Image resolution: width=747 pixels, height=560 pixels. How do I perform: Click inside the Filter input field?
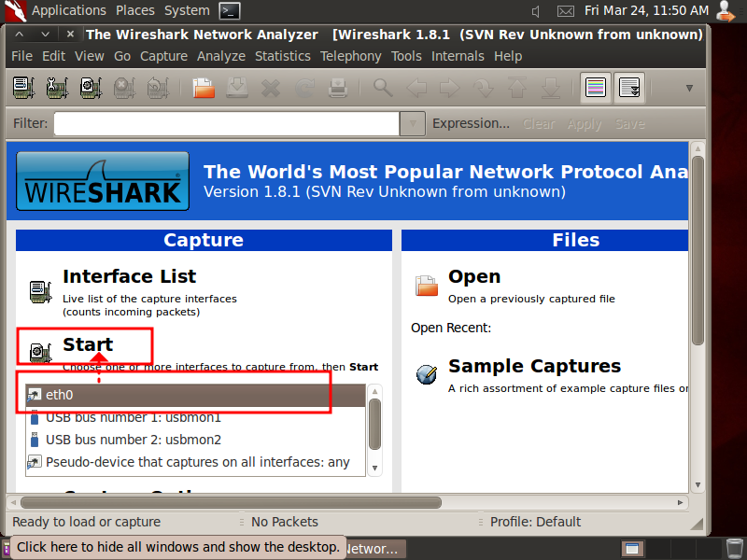click(224, 122)
